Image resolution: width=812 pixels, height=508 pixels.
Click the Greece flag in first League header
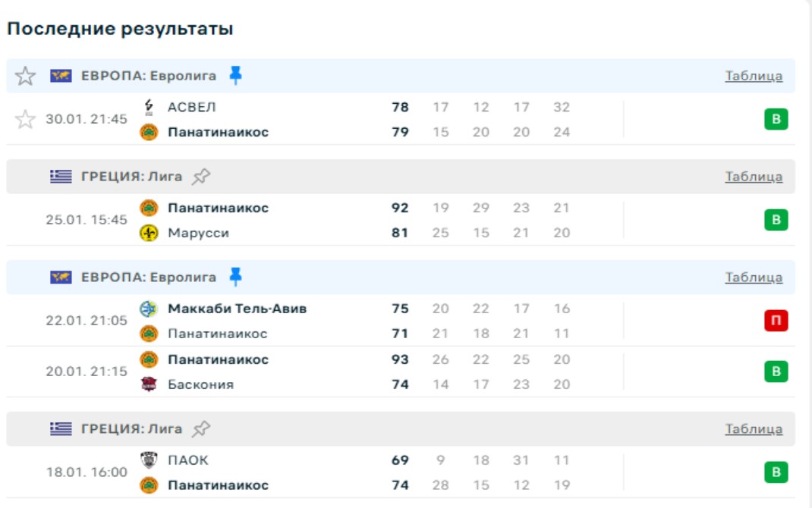61,177
